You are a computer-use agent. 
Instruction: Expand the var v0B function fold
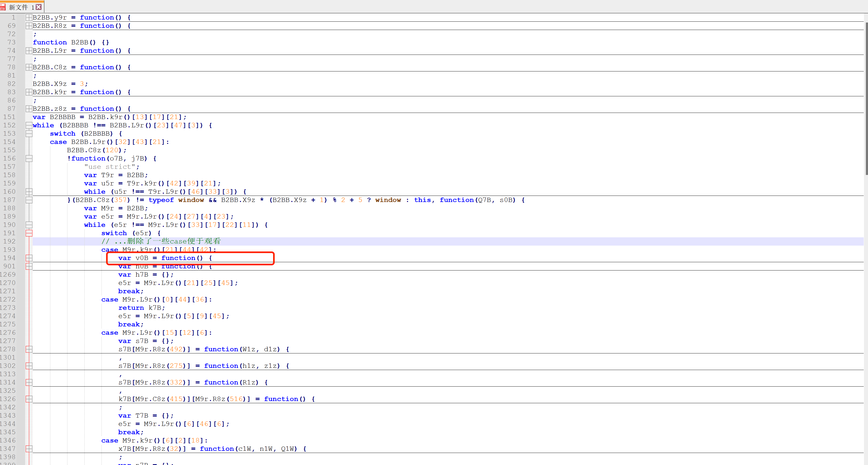[29, 258]
